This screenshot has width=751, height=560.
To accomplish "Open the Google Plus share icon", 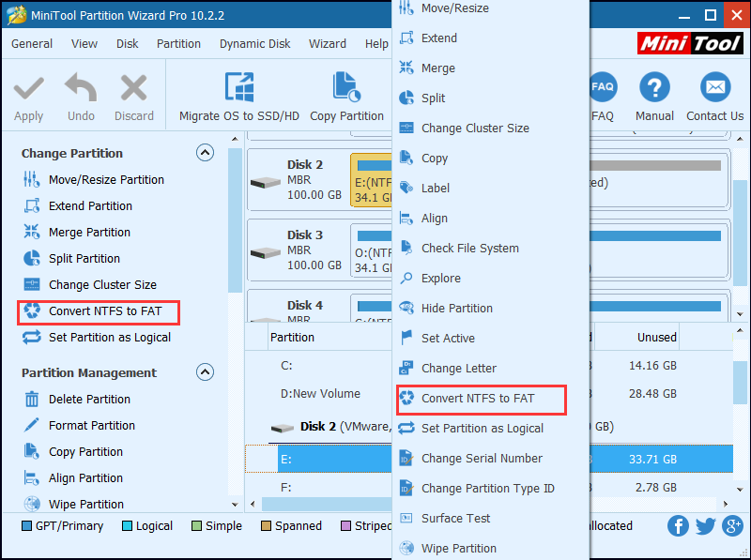I will [732, 526].
